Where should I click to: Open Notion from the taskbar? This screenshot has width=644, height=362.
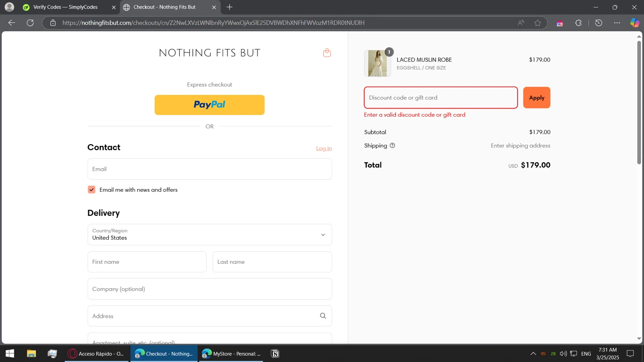(x=275, y=353)
